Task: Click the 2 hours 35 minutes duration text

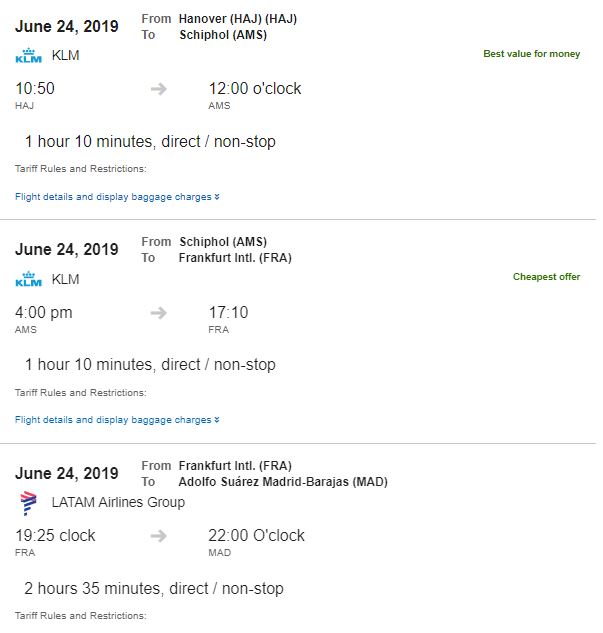Action: coord(154,588)
